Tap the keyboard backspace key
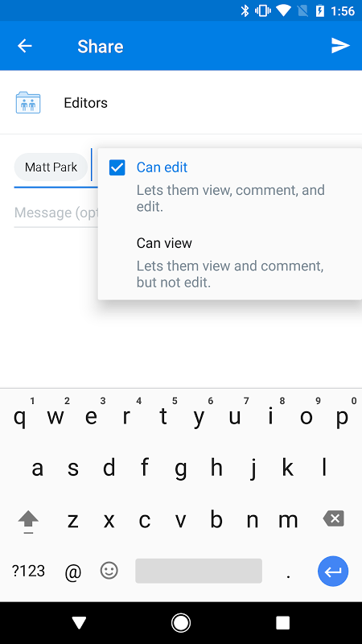 (x=333, y=519)
